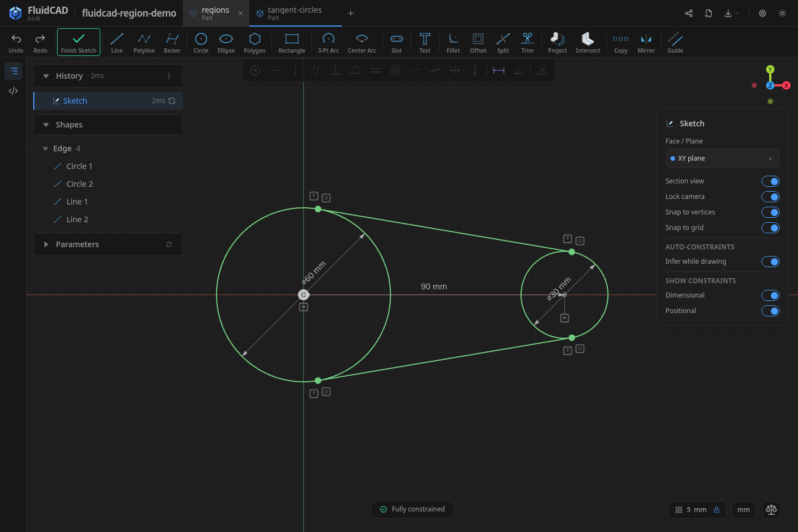The width and height of the screenshot is (798, 532).
Task: Open the mm units selector
Action: point(744,510)
